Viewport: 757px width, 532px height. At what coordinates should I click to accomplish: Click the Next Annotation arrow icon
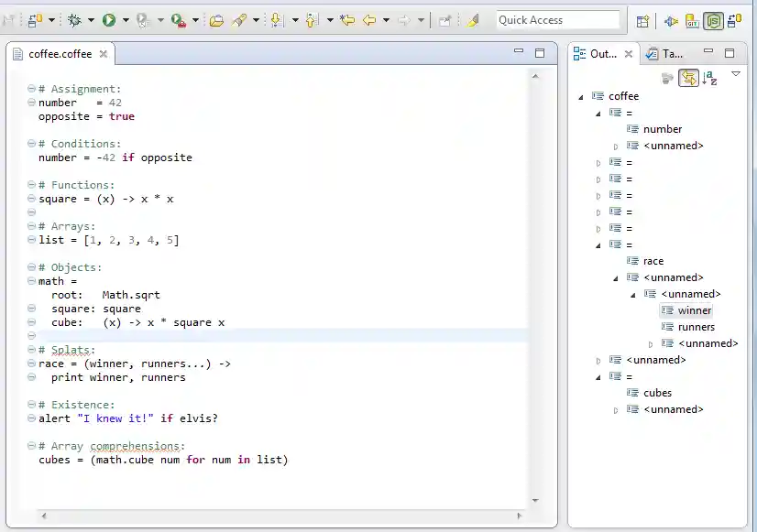click(275, 20)
